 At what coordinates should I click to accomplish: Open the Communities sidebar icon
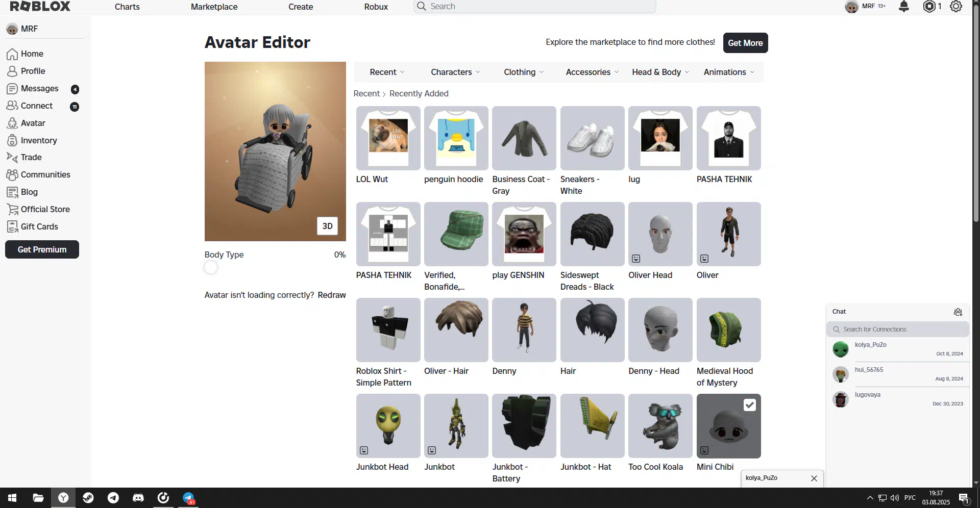(12, 175)
